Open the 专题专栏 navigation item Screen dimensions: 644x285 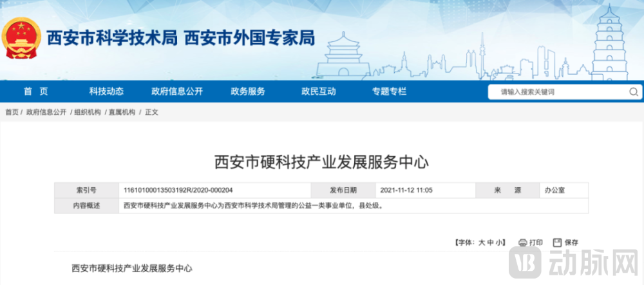[389, 92]
